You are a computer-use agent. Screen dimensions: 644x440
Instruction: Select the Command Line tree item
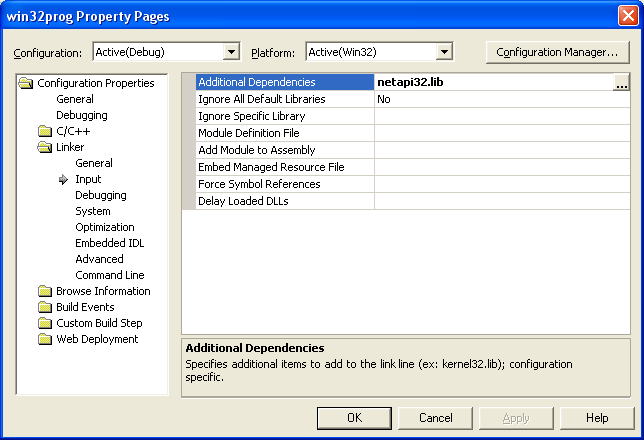[109, 275]
